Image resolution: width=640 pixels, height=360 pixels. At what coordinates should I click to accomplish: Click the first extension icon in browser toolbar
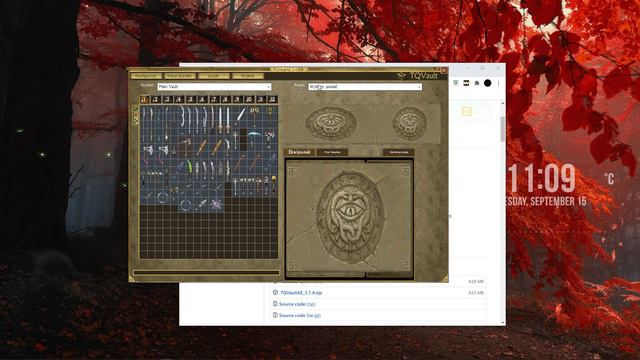[456, 83]
